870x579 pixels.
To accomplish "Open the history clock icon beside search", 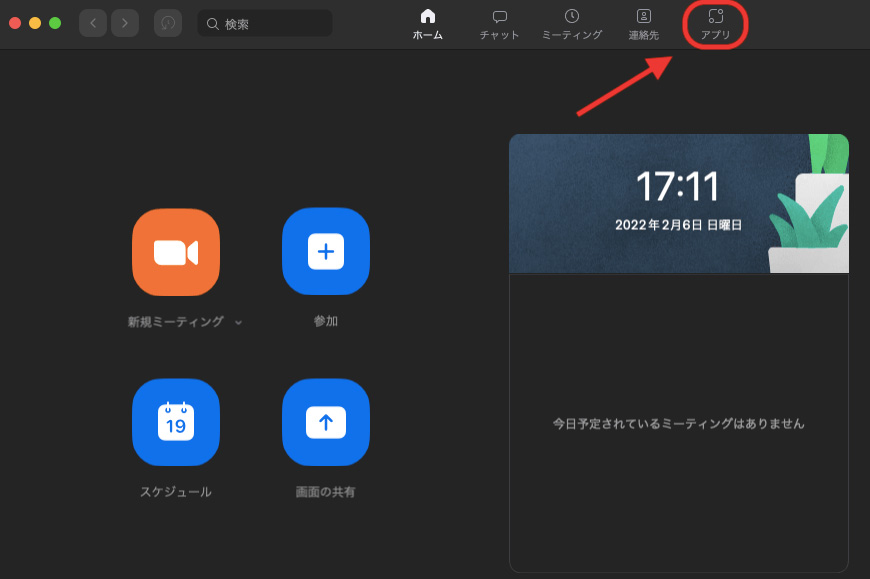I will (168, 23).
